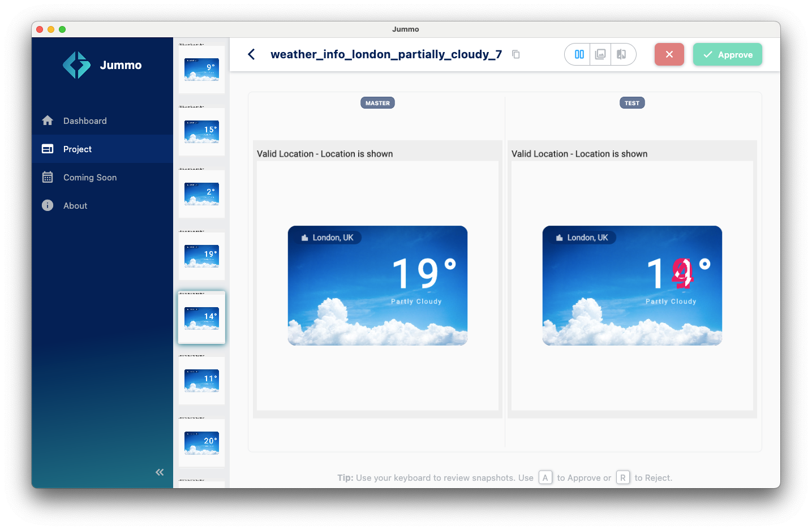Select the 9° snapshot thumbnail
The height and width of the screenshot is (530, 812).
201,69
